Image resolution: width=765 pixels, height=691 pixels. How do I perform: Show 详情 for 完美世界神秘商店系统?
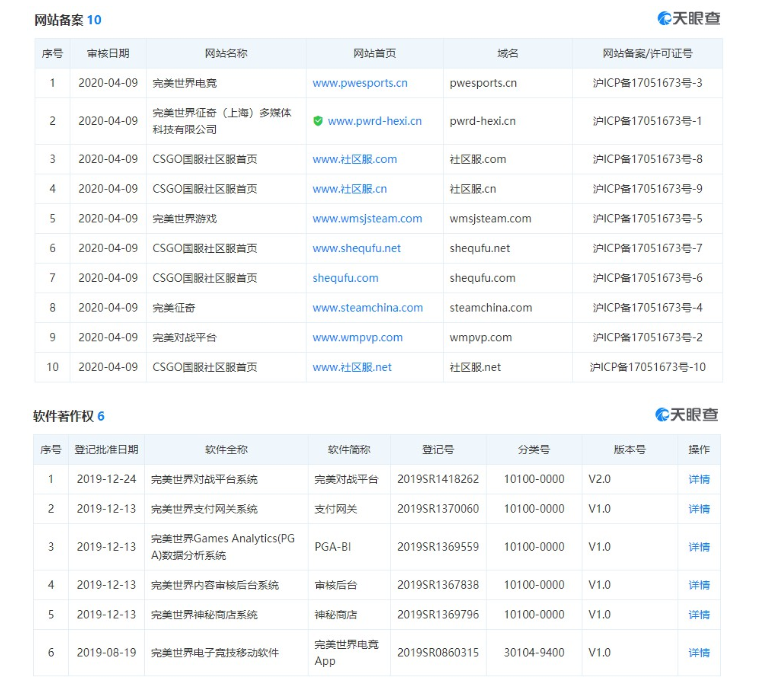coord(699,615)
